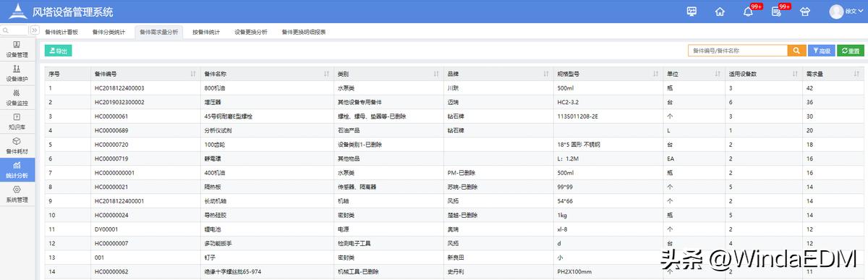Open 备件耗材 in the sidebar
The image size is (868, 280).
pyautogui.click(x=17, y=145)
